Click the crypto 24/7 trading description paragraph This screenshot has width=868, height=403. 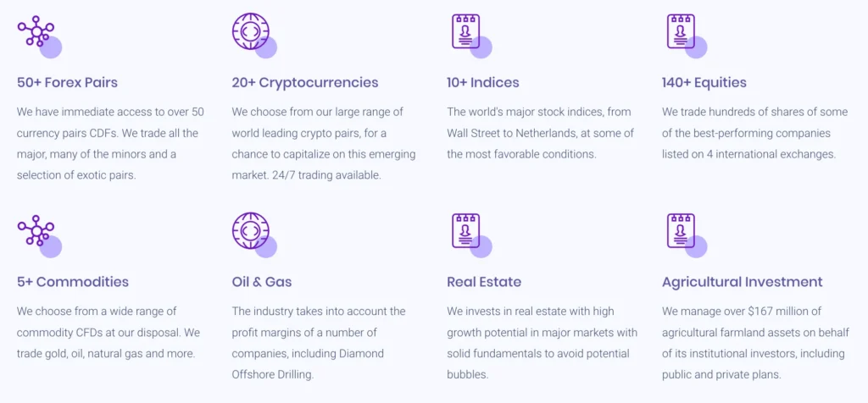coord(318,143)
